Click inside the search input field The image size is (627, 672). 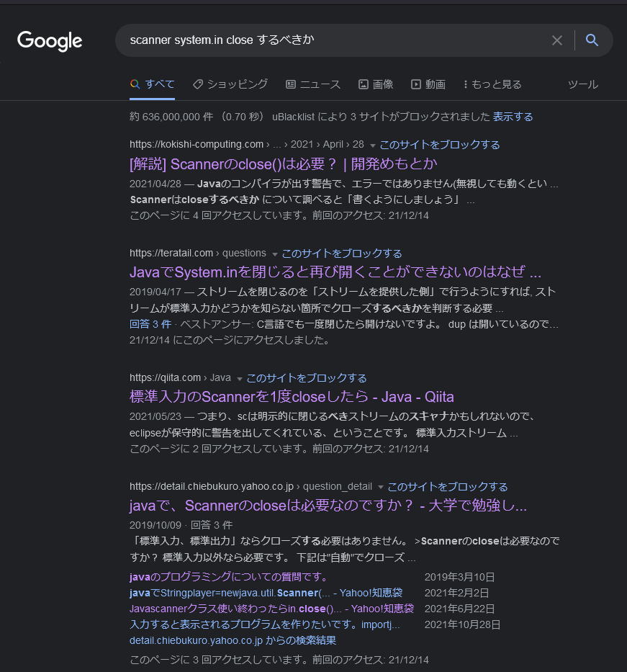coord(324,40)
